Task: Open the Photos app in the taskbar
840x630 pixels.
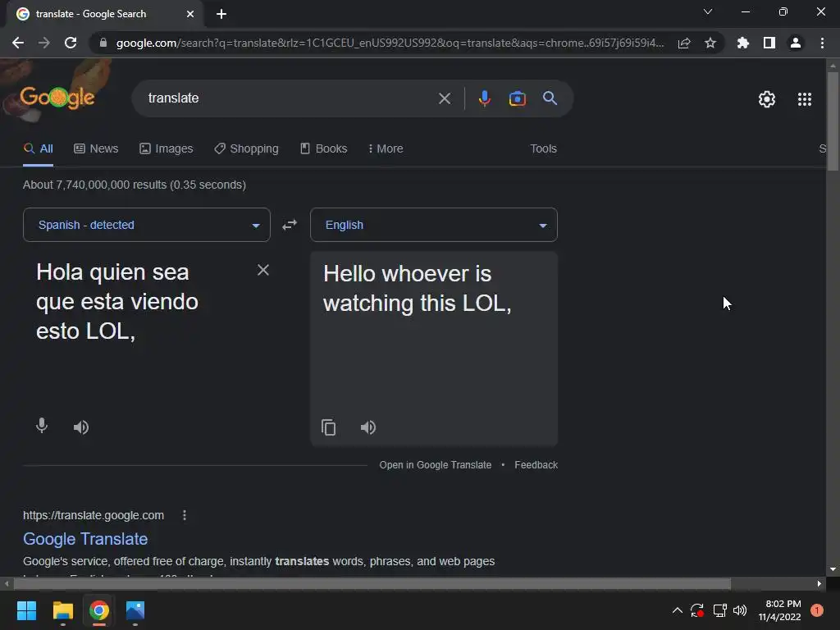Action: pyautogui.click(x=135, y=610)
